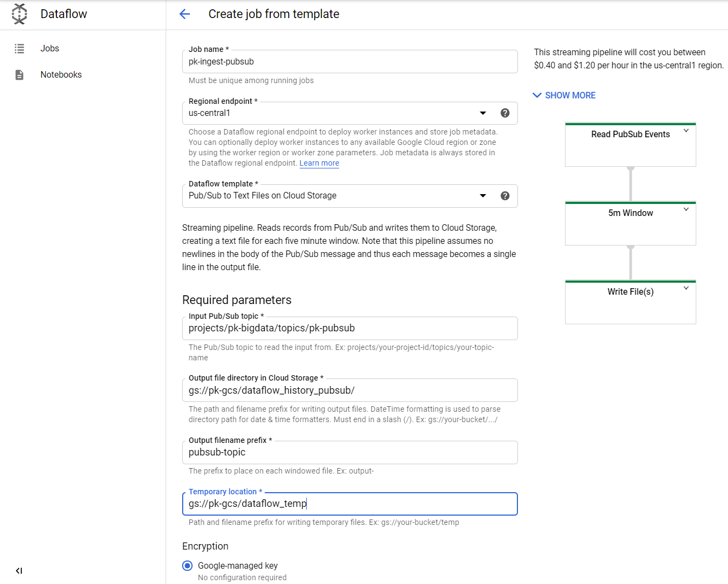The image size is (728, 584).
Task: Open help for Dataflow template field
Action: coord(505,196)
